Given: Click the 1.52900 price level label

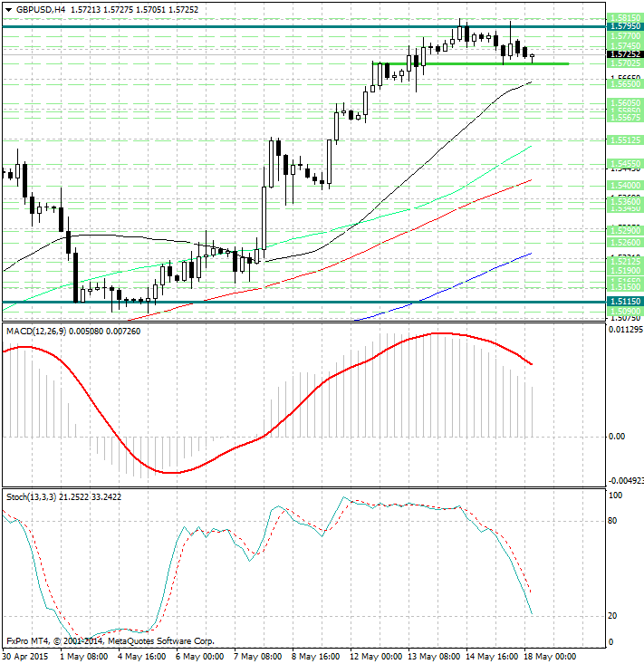Looking at the screenshot, I should pyautogui.click(x=625, y=231).
